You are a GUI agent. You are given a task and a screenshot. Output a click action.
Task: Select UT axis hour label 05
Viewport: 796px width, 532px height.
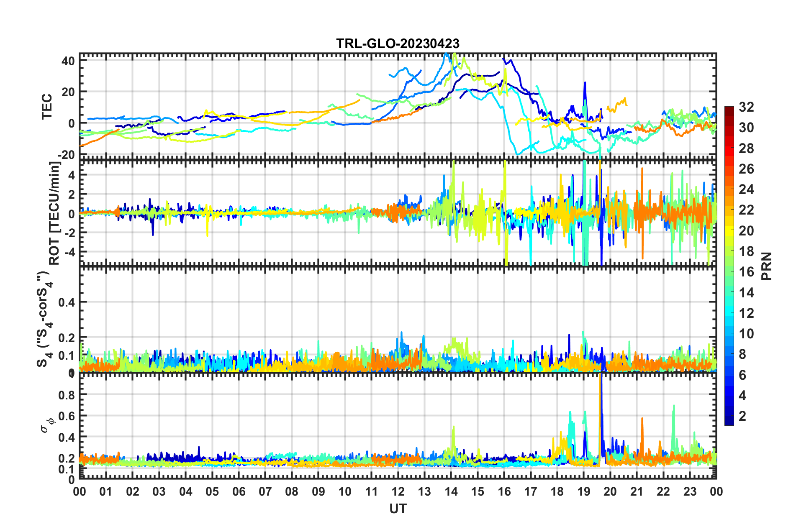pyautogui.click(x=212, y=491)
